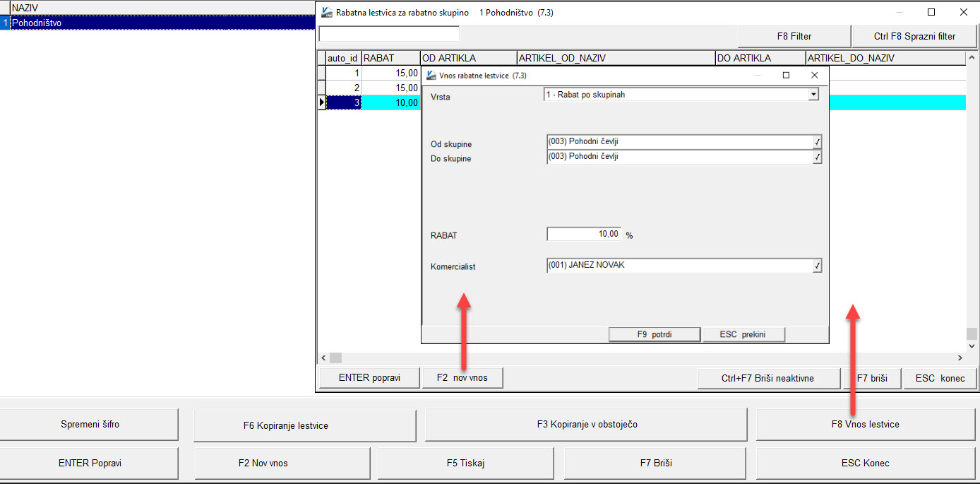Click F2 nov vnos button
This screenshot has width=980, height=484.
[462, 378]
